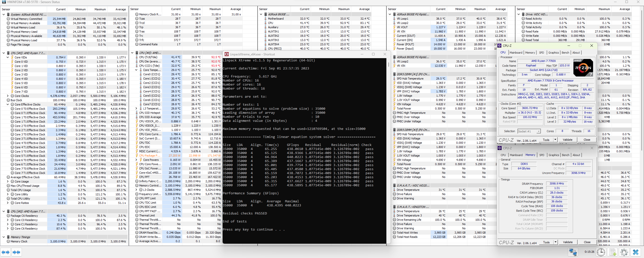This screenshot has width=644, height=258.
Task: Click the HWiNFO64 title bar icon
Action: point(4,2)
